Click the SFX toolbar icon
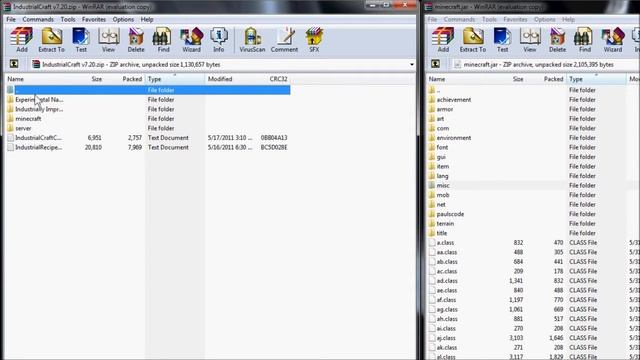The width and height of the screenshot is (640, 360). tap(314, 40)
